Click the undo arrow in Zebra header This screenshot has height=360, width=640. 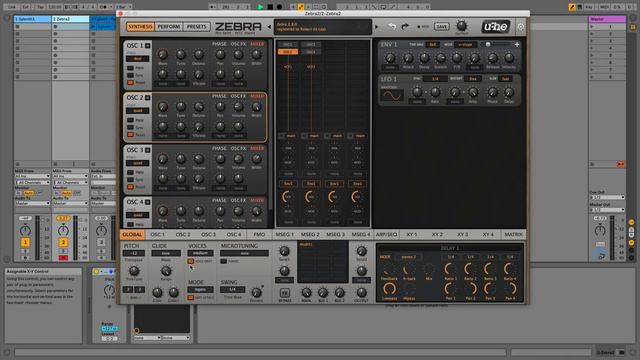[x=392, y=27]
